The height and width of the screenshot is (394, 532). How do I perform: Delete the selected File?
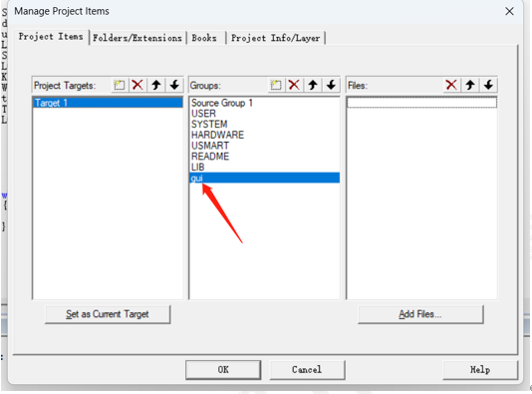[451, 85]
